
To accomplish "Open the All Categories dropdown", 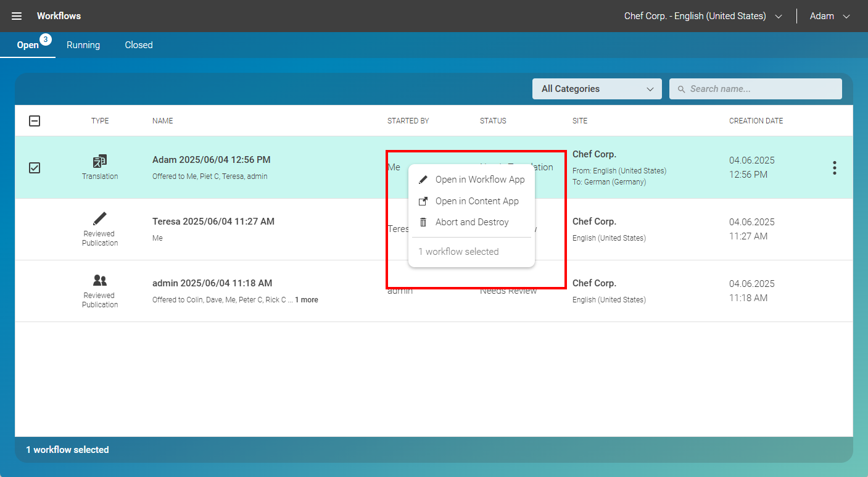I will (x=597, y=89).
